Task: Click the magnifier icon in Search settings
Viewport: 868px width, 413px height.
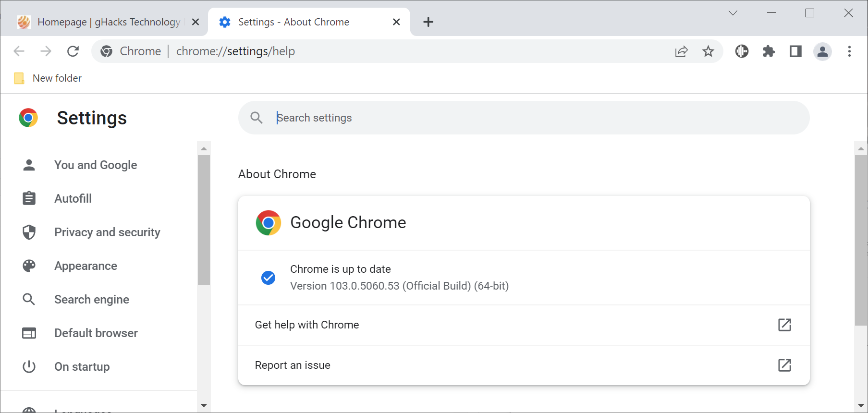Action: [x=257, y=118]
